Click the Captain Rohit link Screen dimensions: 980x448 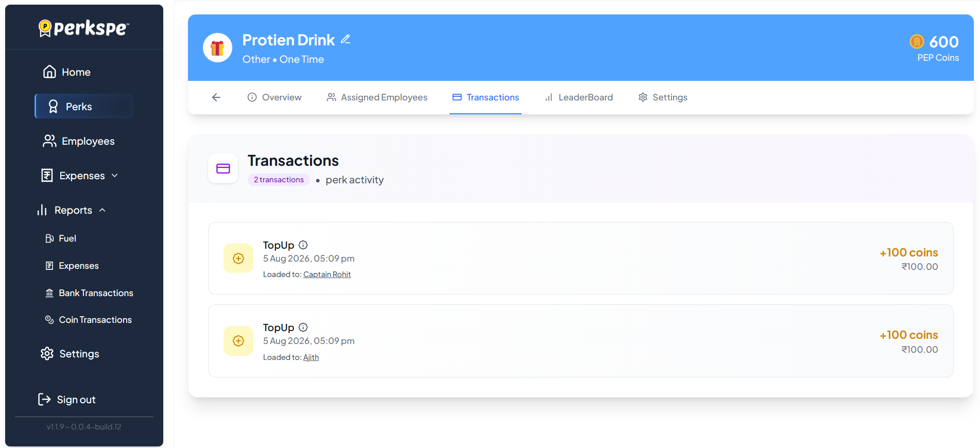pos(327,274)
